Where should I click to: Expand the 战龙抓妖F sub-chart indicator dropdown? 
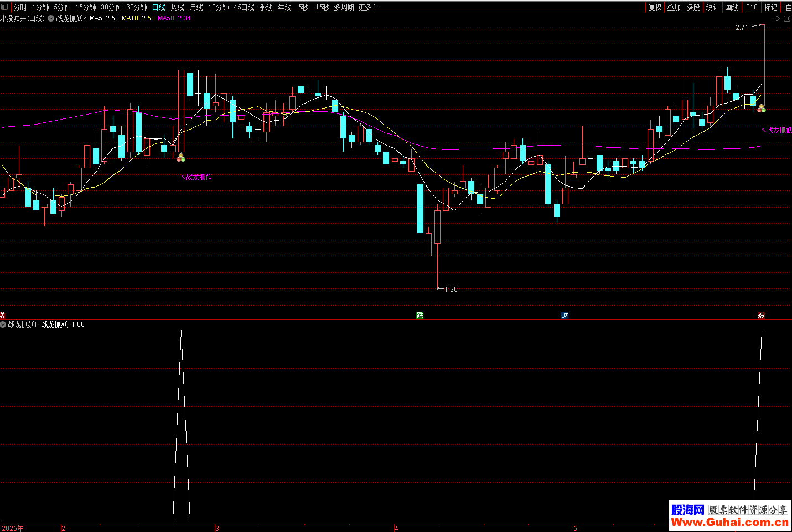point(3,324)
